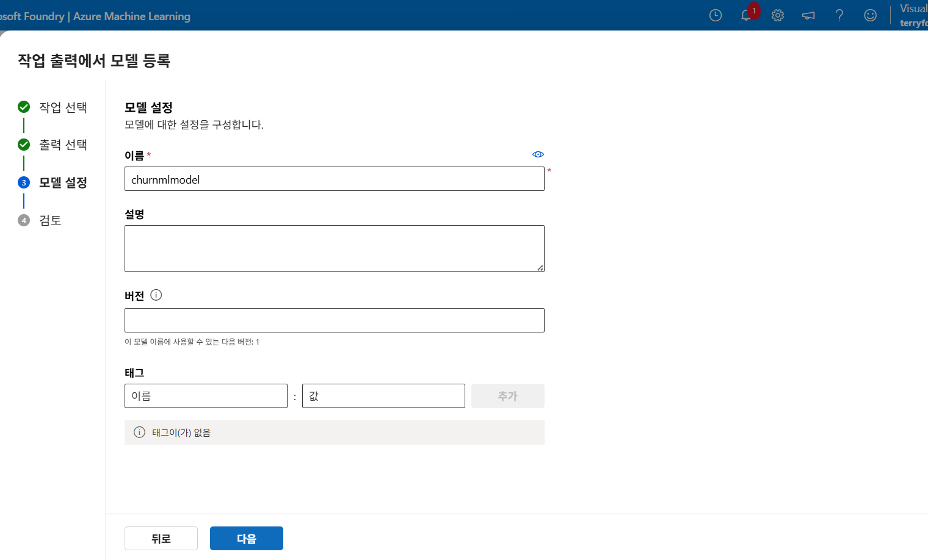
Task: Open the recent activity clock icon
Action: coord(715,15)
